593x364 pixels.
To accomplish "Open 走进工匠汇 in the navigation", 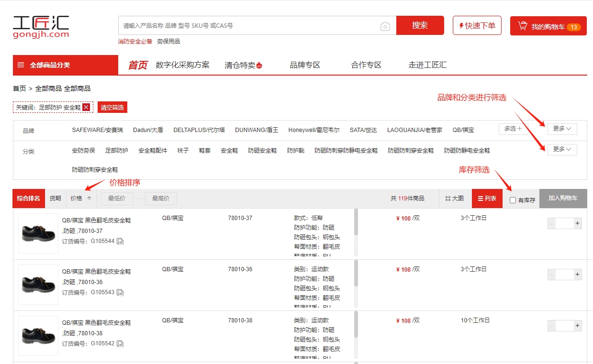I will [427, 65].
